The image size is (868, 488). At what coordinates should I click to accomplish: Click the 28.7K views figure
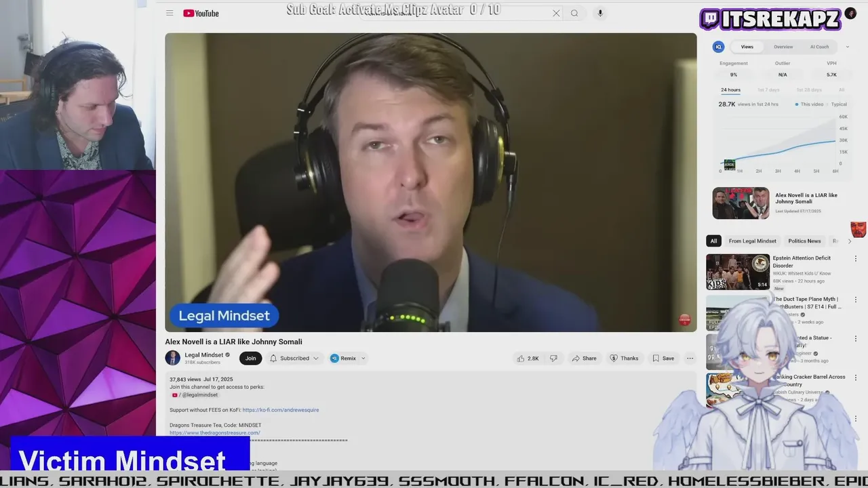pyautogui.click(x=727, y=104)
